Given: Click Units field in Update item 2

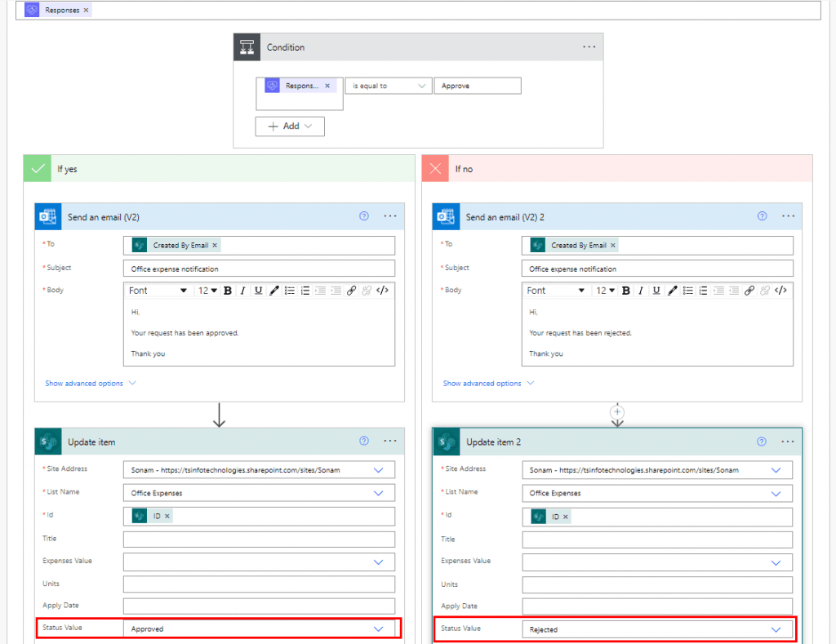Looking at the screenshot, I should tap(657, 585).
